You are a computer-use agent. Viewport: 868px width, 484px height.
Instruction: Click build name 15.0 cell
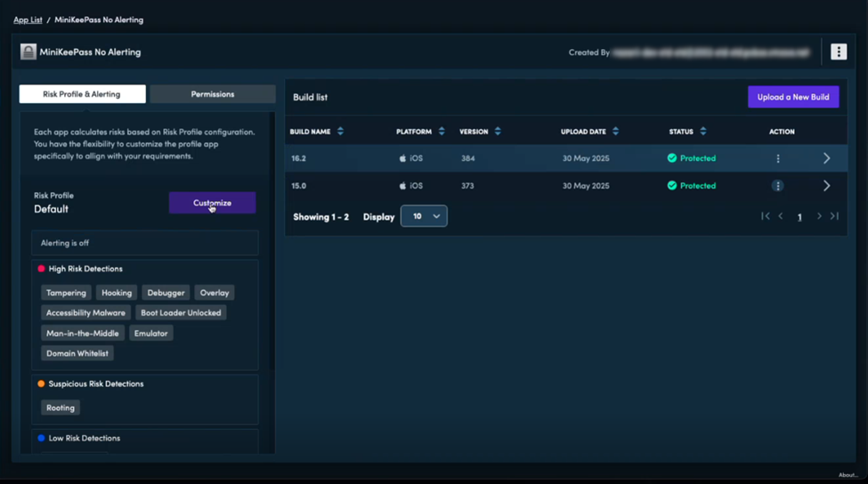click(298, 186)
